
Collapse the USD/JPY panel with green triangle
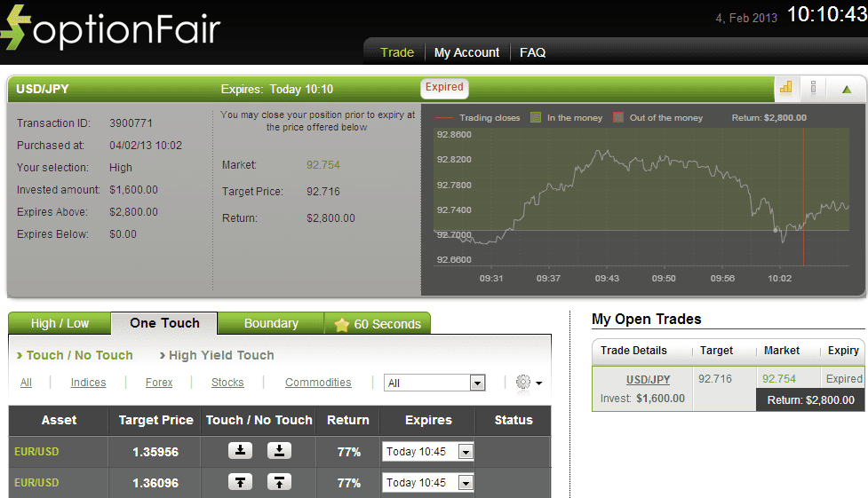[x=846, y=88]
